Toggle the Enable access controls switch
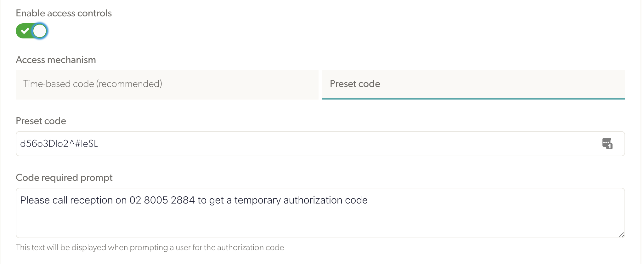Image resolution: width=644 pixels, height=264 pixels. tap(31, 31)
